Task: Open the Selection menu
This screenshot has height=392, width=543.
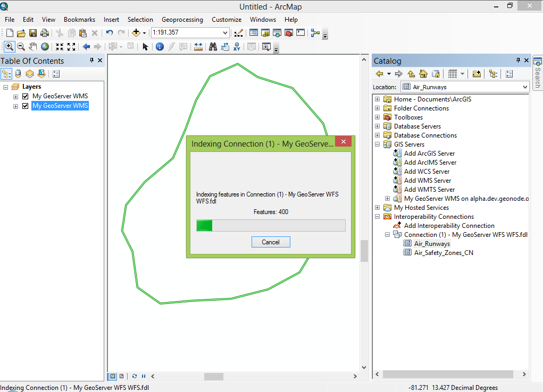Action: [x=140, y=20]
